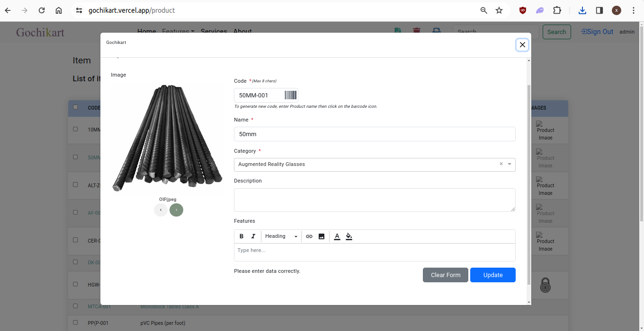Clear the selected Category value

coord(501,164)
